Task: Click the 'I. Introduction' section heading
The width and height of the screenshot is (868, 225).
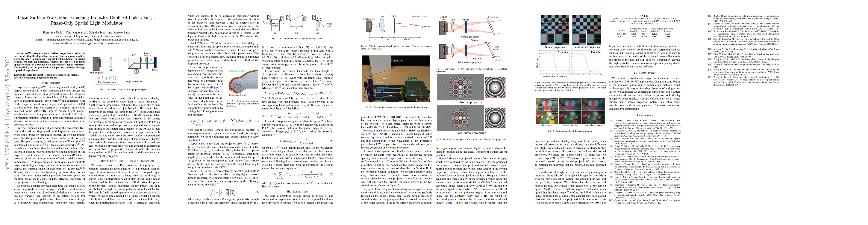Action: coord(49,83)
